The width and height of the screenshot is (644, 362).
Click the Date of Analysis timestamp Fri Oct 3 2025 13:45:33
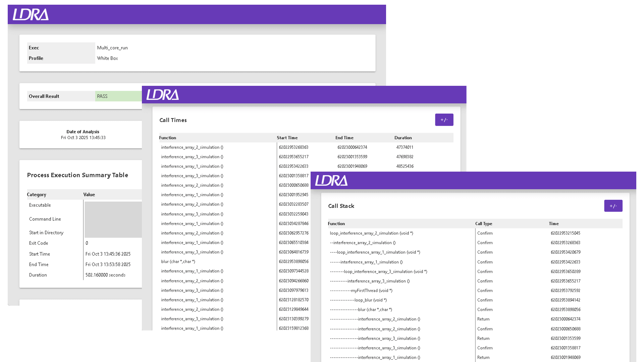(83, 137)
